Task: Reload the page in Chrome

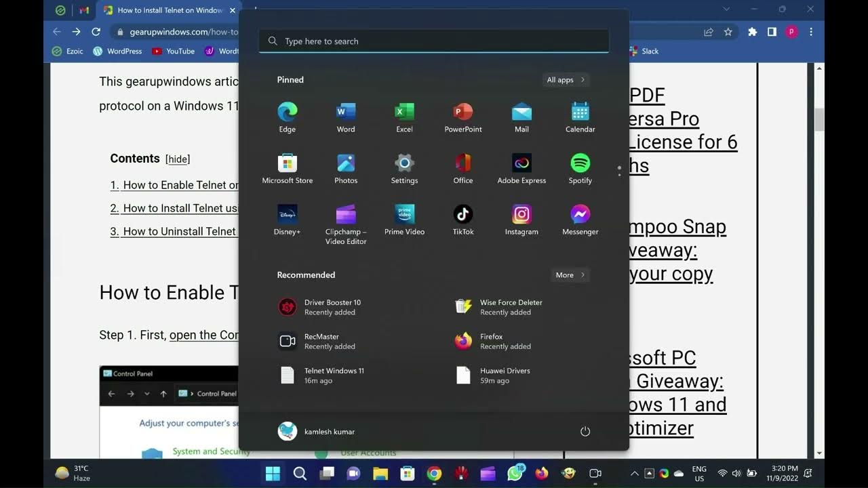Action: pyautogui.click(x=96, y=32)
